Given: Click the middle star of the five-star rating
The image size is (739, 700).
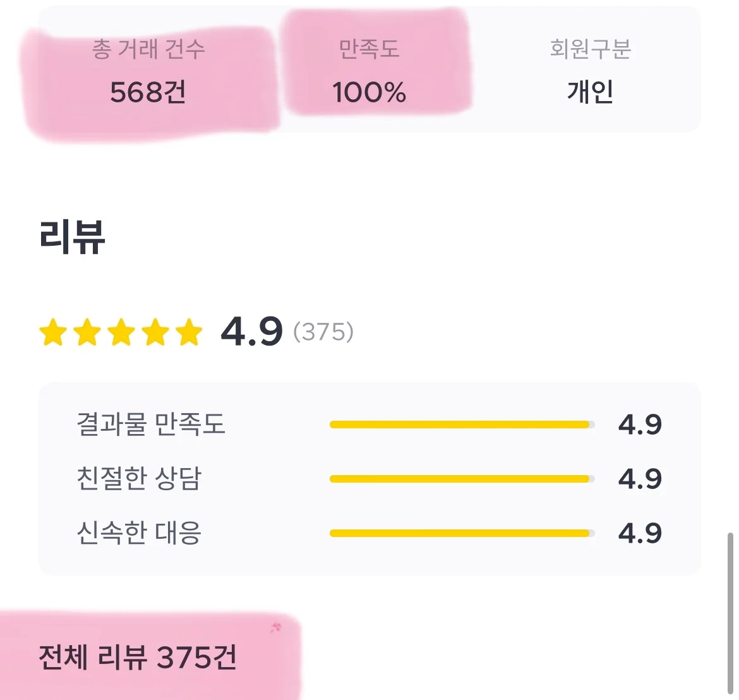Looking at the screenshot, I should pos(121,332).
